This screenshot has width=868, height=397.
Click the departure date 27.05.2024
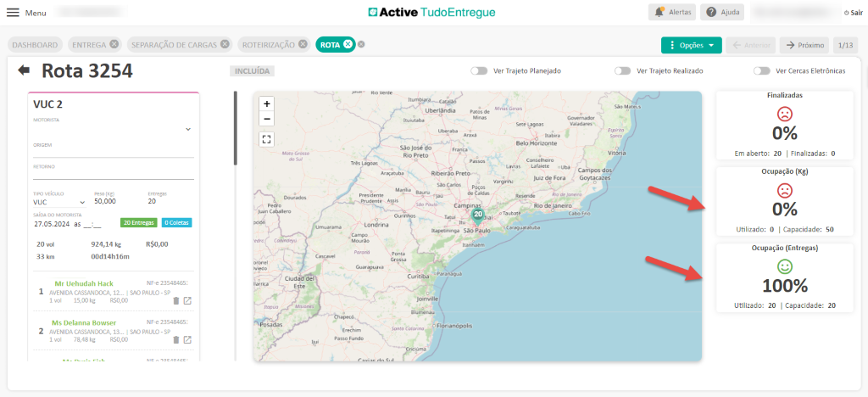tap(52, 224)
